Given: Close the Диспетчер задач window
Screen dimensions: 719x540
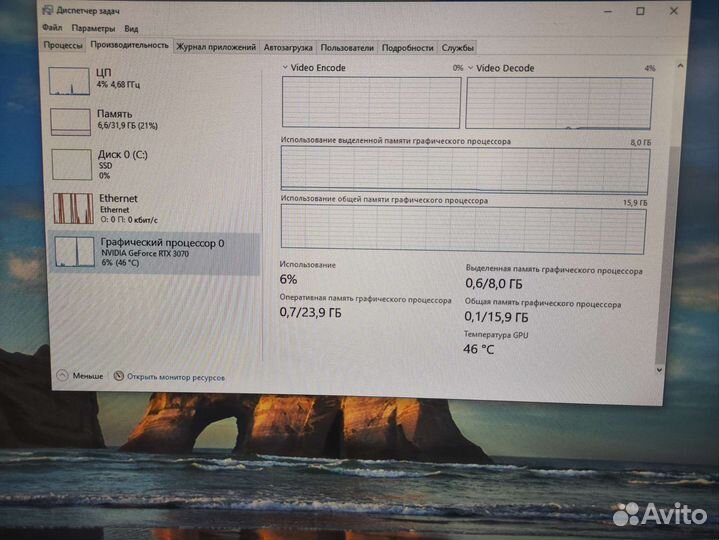Looking at the screenshot, I should (674, 11).
